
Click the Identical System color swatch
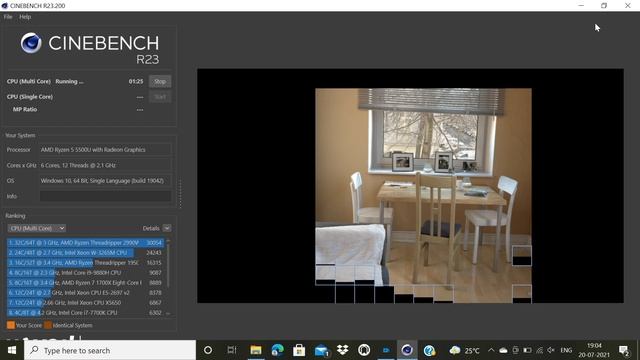[48, 325]
